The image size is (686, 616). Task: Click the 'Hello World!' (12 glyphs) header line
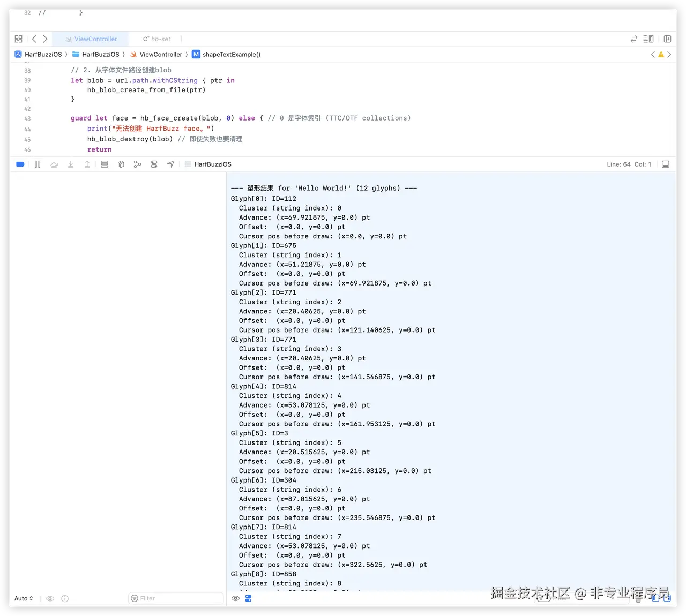[x=324, y=188]
